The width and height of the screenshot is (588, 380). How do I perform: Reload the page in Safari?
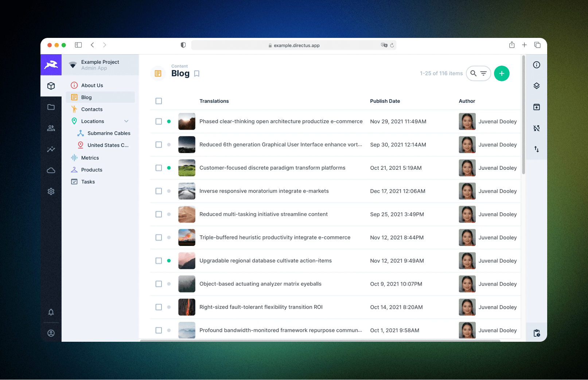(392, 45)
